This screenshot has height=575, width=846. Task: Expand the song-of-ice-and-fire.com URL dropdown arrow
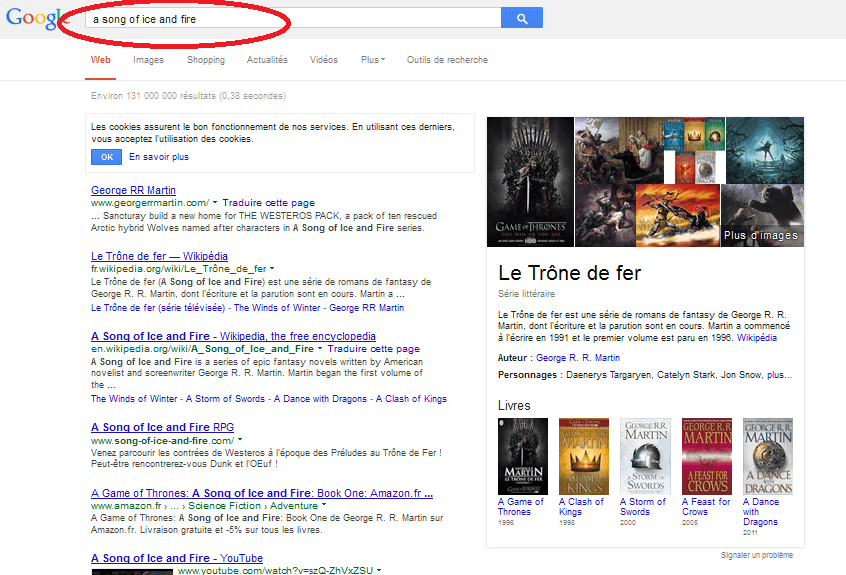coord(240,440)
